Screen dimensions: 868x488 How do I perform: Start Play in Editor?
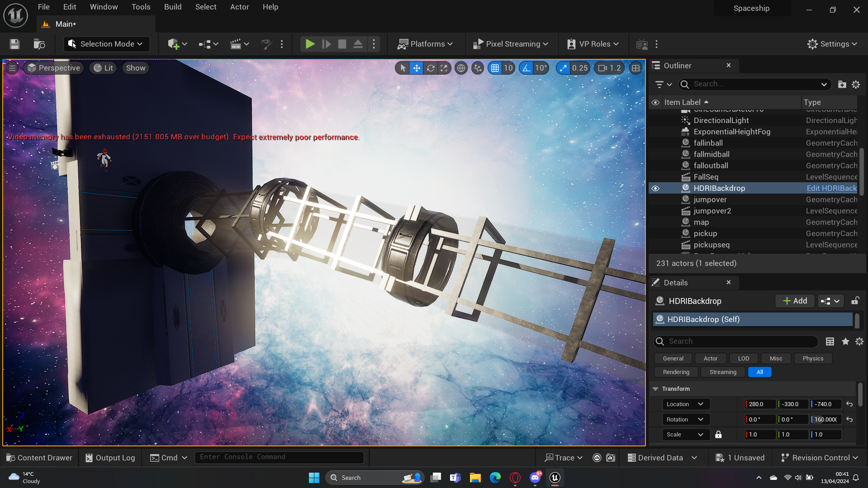pyautogui.click(x=310, y=44)
